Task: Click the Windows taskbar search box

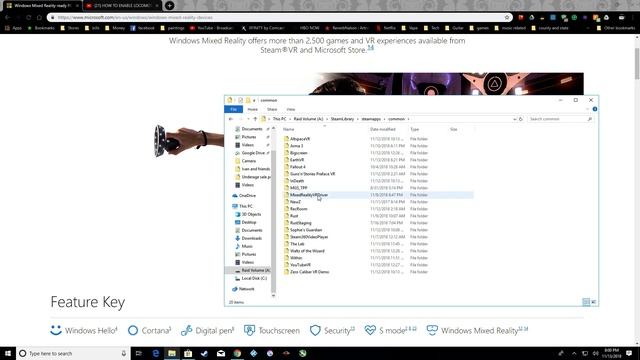Action: (72, 353)
